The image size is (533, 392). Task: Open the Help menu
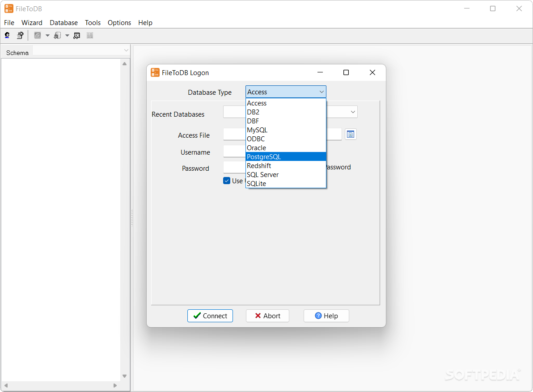point(145,23)
